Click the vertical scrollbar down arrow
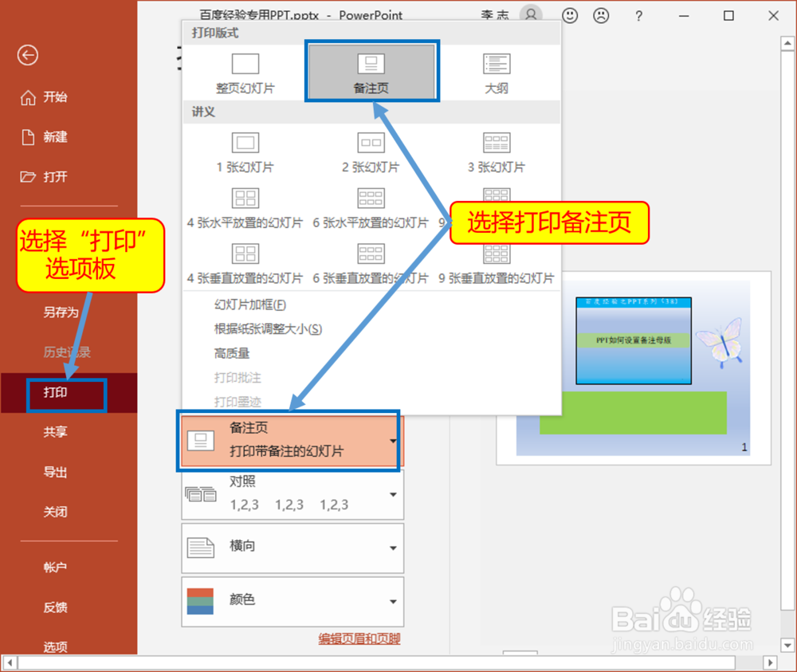Screen dimensions: 797x672 (787, 645)
